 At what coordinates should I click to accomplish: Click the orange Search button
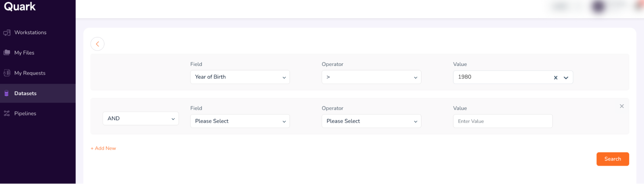[x=612, y=159]
